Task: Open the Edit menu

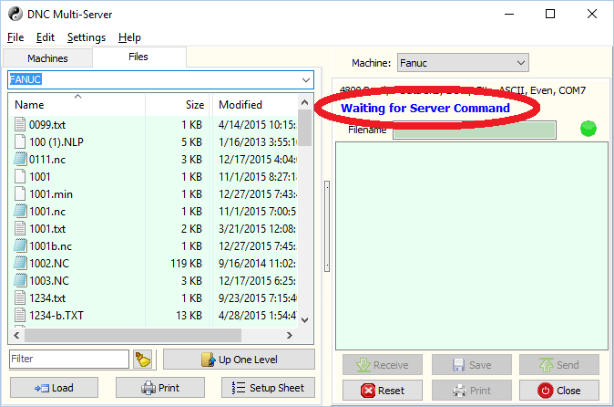Action: (x=45, y=37)
